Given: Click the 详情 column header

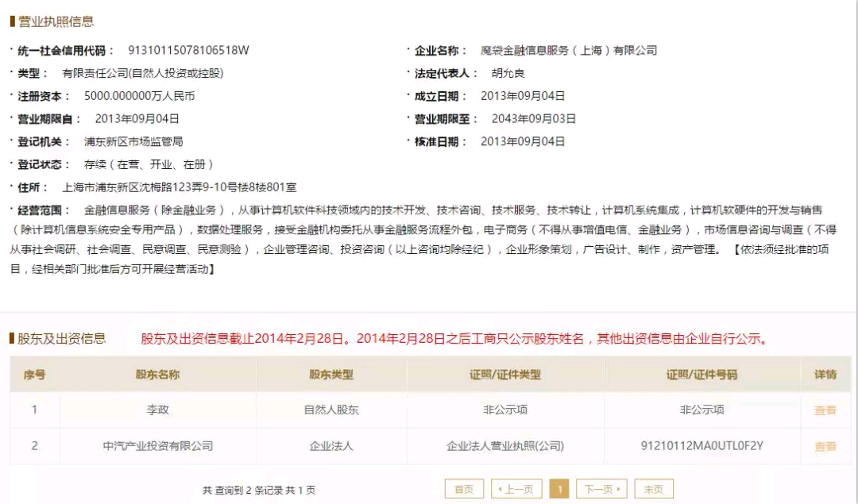Looking at the screenshot, I should point(825,375).
